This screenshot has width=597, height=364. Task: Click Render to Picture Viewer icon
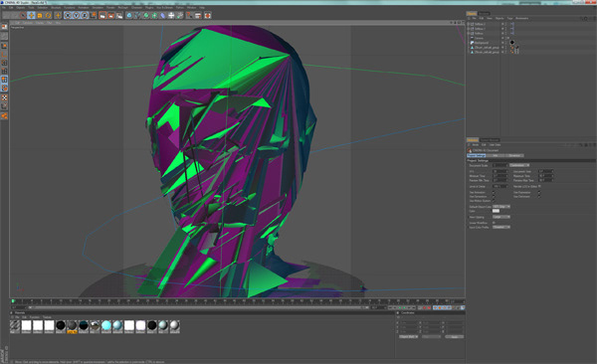pyautogui.click(x=110, y=15)
